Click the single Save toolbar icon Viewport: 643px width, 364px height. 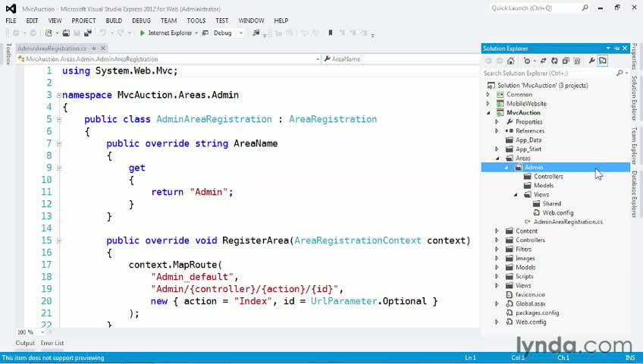tap(77, 33)
